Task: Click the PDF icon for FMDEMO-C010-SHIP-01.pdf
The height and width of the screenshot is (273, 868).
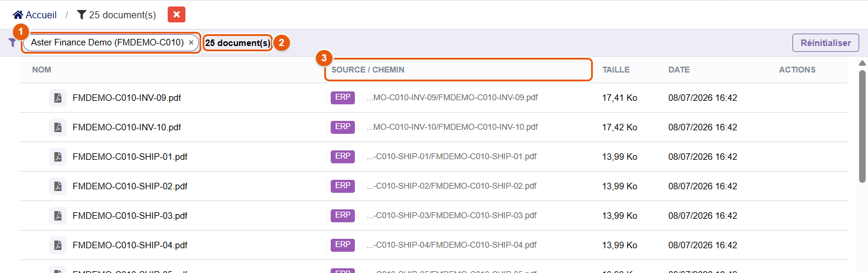Action: click(58, 157)
